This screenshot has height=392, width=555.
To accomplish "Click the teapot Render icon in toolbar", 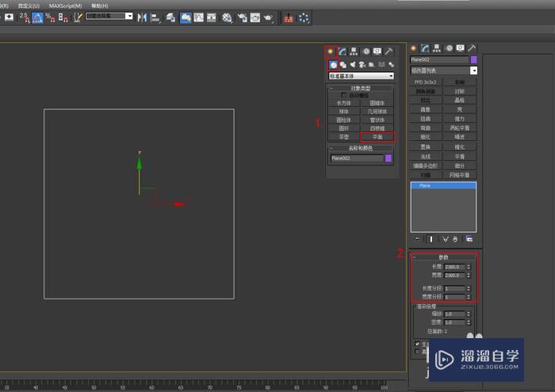I will tap(270, 17).
